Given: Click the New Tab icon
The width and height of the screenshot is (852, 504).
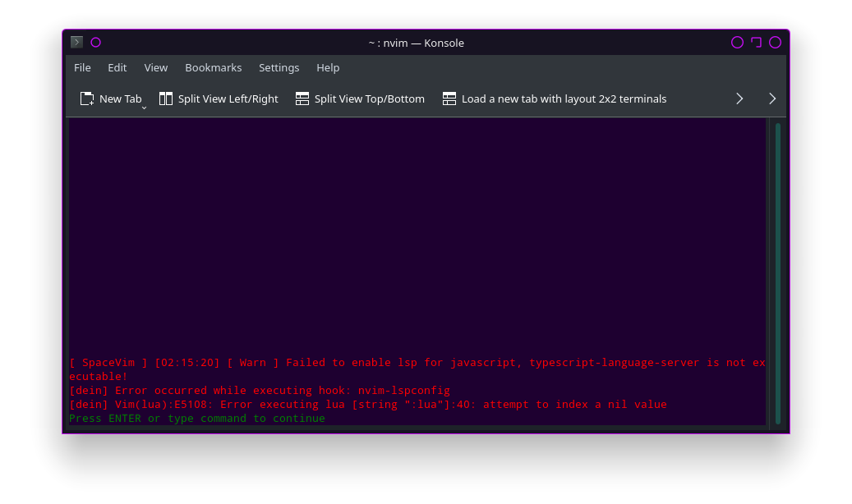Looking at the screenshot, I should point(87,99).
